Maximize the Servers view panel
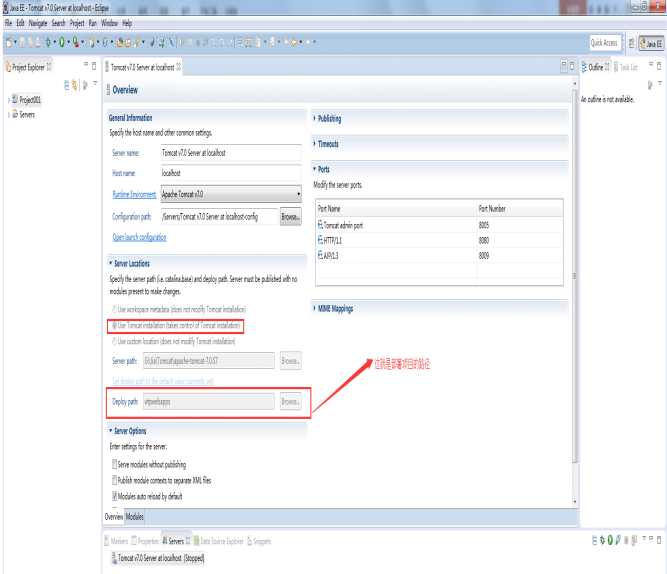This screenshot has height=574, width=667. tap(659, 540)
